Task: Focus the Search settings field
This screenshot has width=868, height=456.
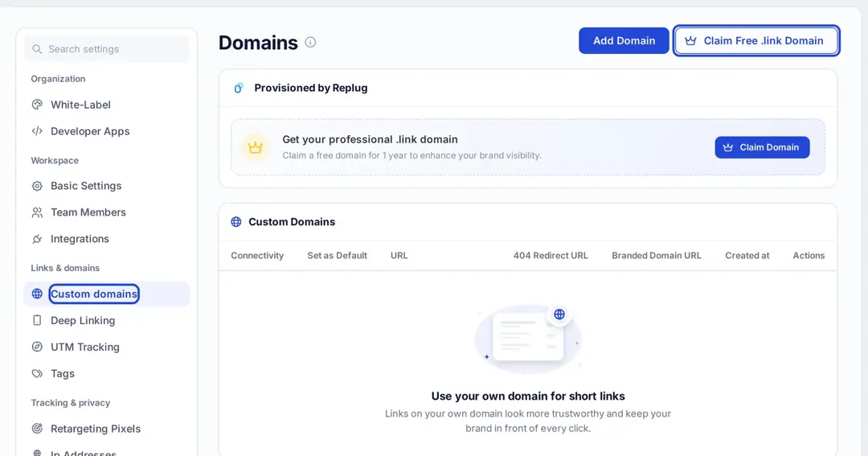Action: click(107, 49)
